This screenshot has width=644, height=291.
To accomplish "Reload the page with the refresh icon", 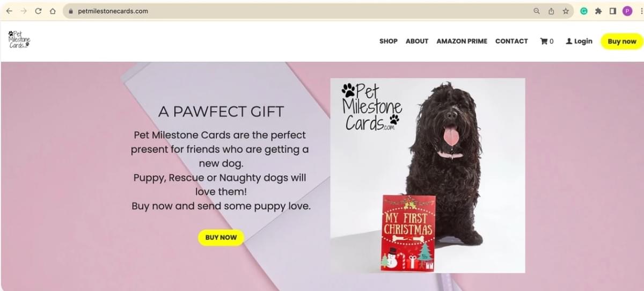I will point(38,11).
